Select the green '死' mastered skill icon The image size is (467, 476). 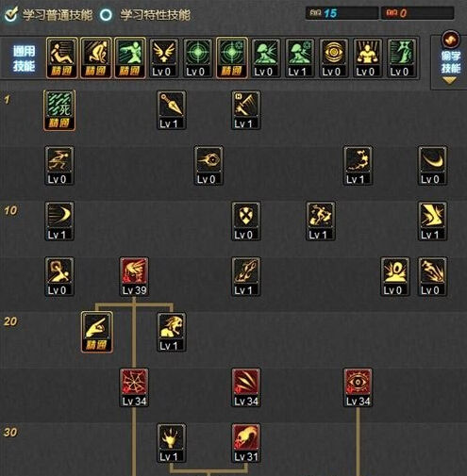click(59, 110)
